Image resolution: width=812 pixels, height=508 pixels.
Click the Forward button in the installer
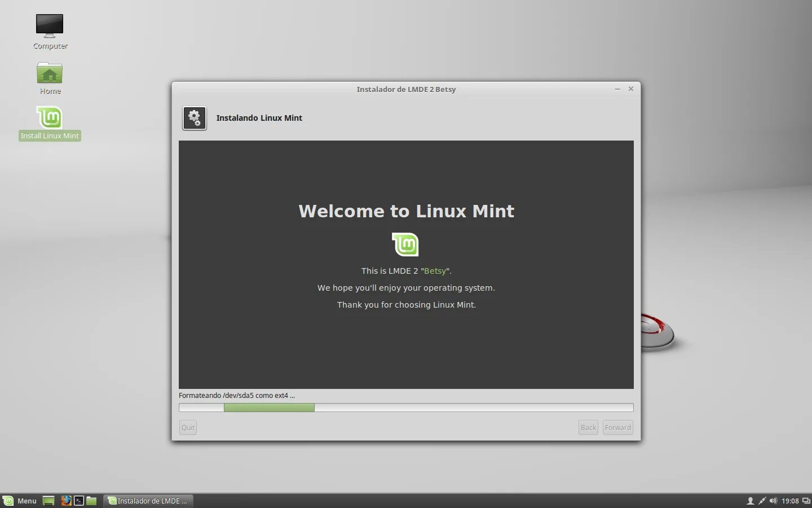(x=618, y=427)
